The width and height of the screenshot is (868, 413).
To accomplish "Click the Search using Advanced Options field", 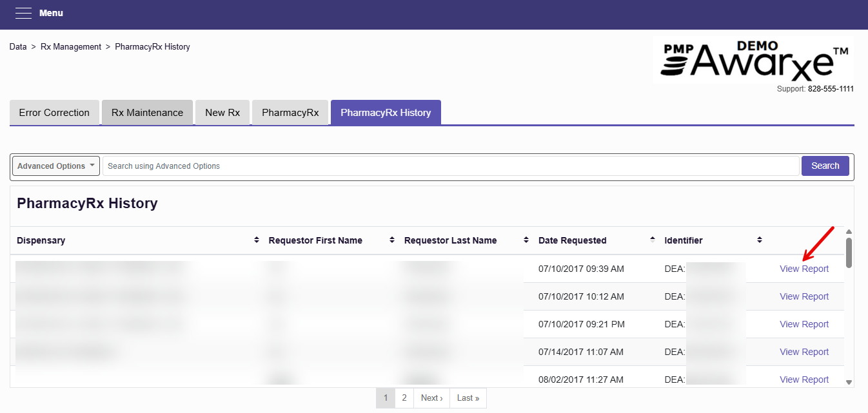I will (451, 166).
